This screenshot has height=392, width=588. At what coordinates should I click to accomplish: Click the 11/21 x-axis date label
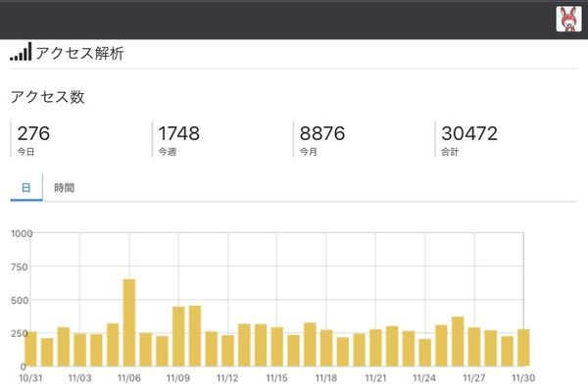375,377
